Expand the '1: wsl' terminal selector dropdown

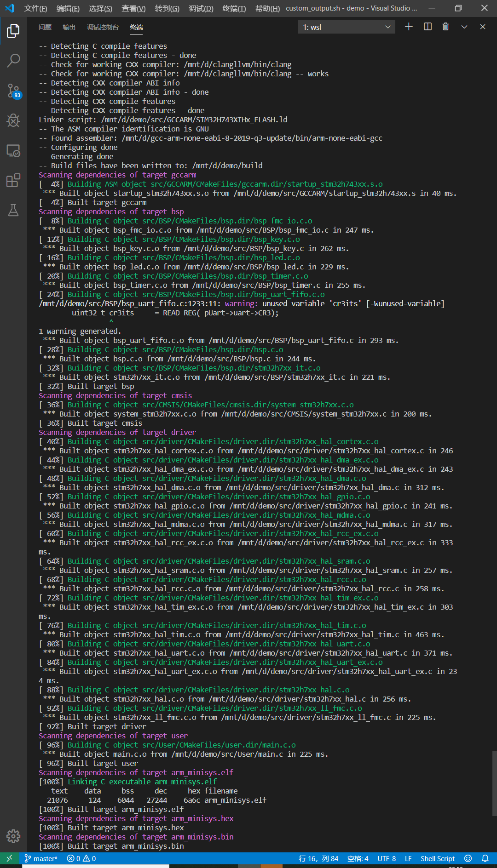click(x=346, y=27)
